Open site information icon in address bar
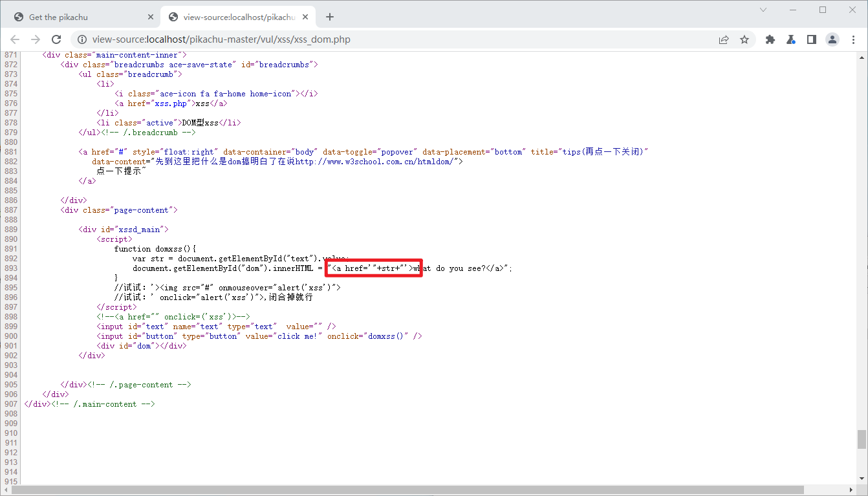The width and height of the screenshot is (868, 496). pos(82,39)
